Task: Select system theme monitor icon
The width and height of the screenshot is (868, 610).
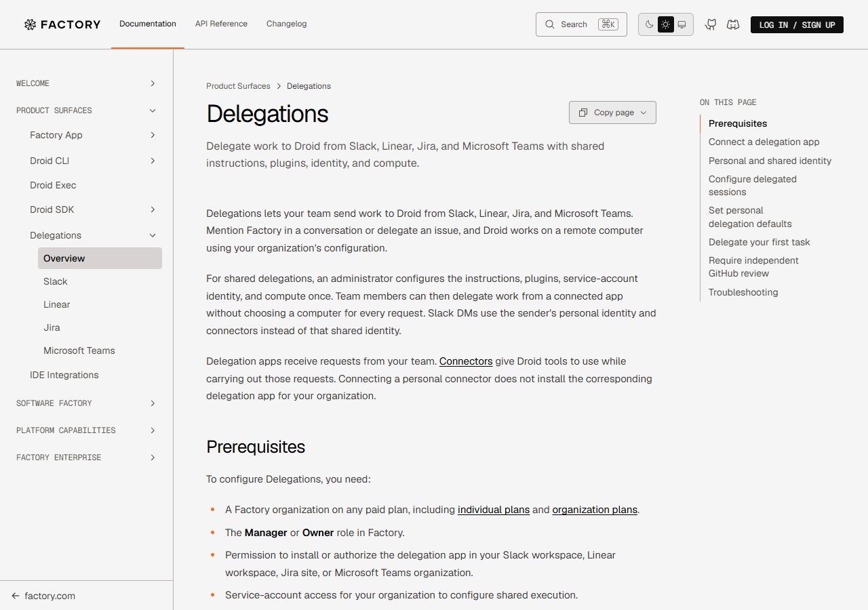Action: coord(682,24)
